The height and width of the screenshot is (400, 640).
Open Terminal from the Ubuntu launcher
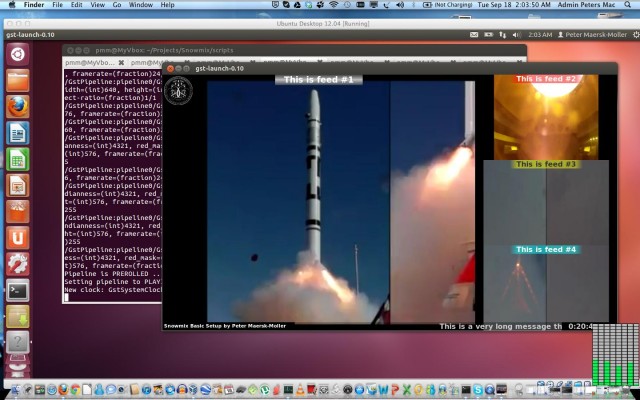point(17,291)
